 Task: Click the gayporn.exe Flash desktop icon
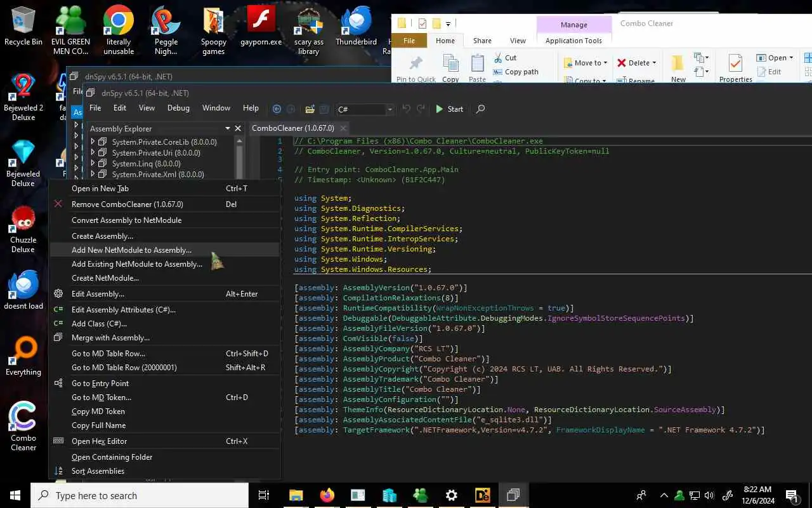point(261,26)
